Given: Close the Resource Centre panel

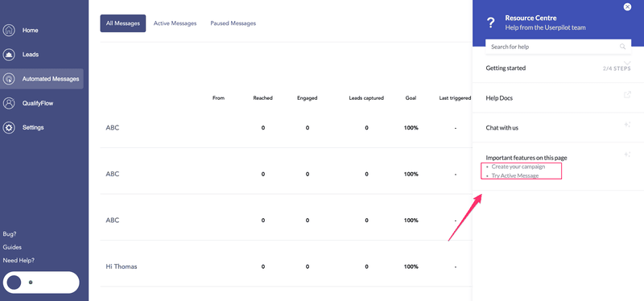Looking at the screenshot, I should (627, 6).
